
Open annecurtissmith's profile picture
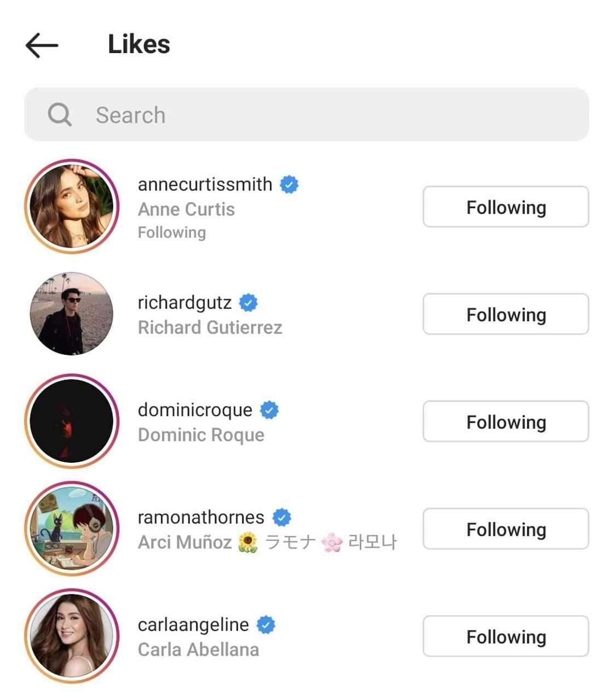[x=72, y=206]
